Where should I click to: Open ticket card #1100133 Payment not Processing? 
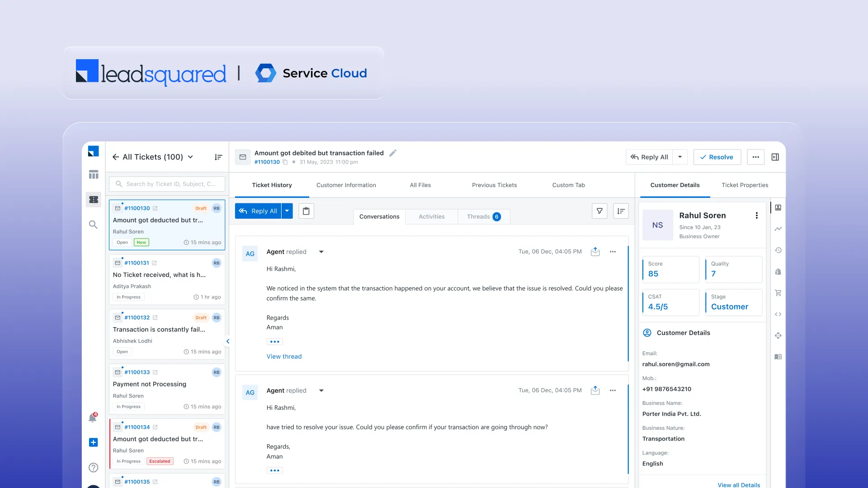point(167,389)
